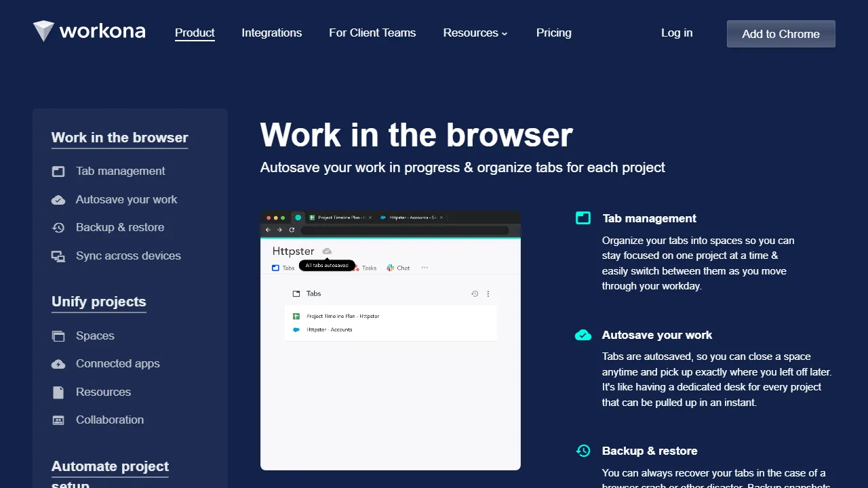Open the Pricing page
868x488 pixels.
click(554, 33)
